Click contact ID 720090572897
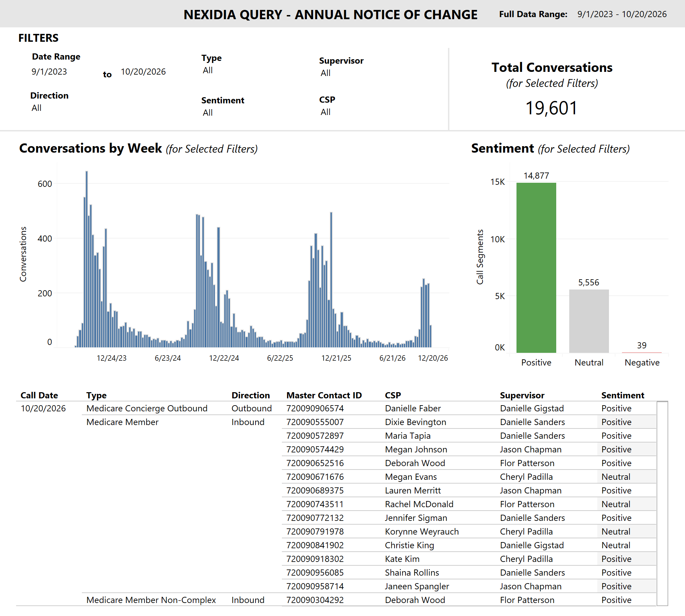 click(x=315, y=436)
